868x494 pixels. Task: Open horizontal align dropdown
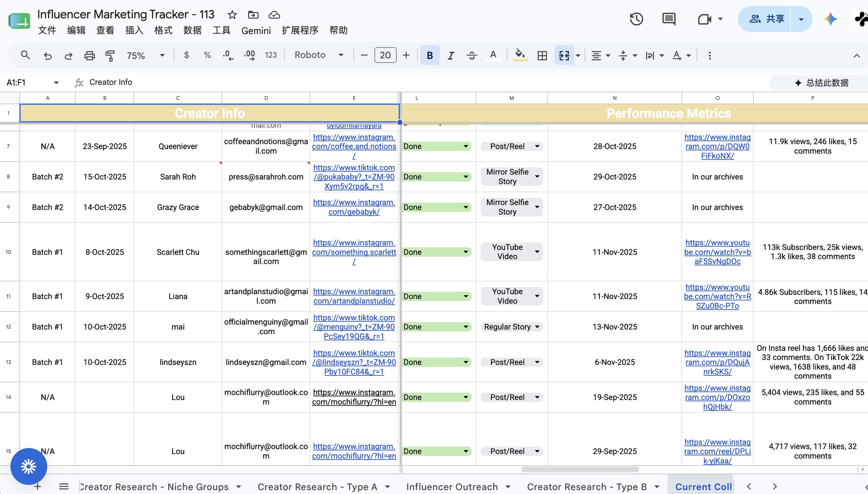pyautogui.click(x=600, y=56)
